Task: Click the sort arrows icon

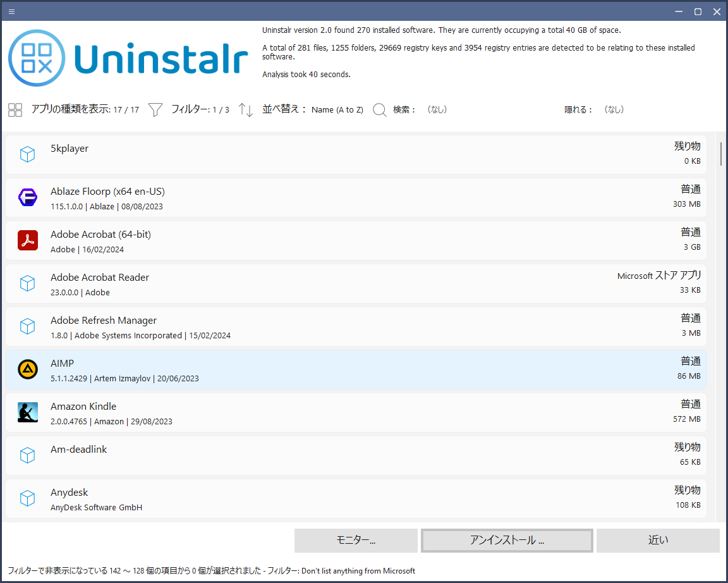Action: tap(246, 110)
